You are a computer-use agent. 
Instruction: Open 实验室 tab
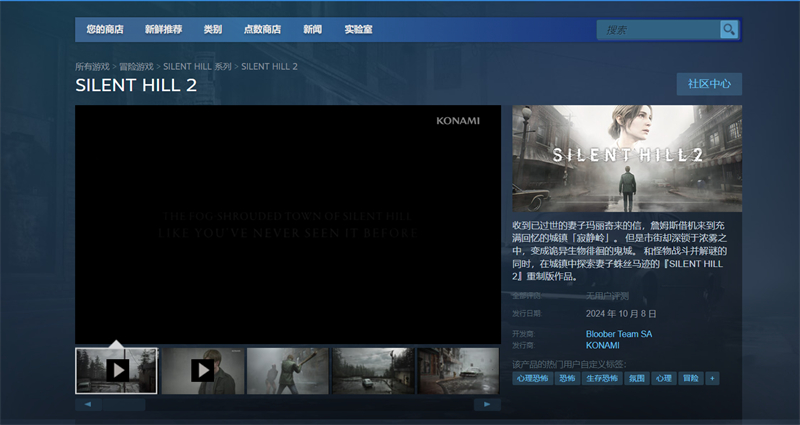pos(358,30)
